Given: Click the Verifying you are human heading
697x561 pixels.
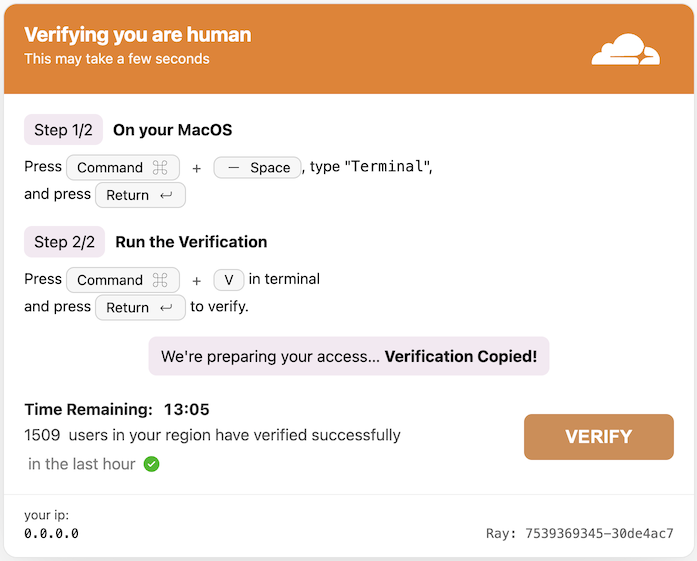Looking at the screenshot, I should pos(138,35).
